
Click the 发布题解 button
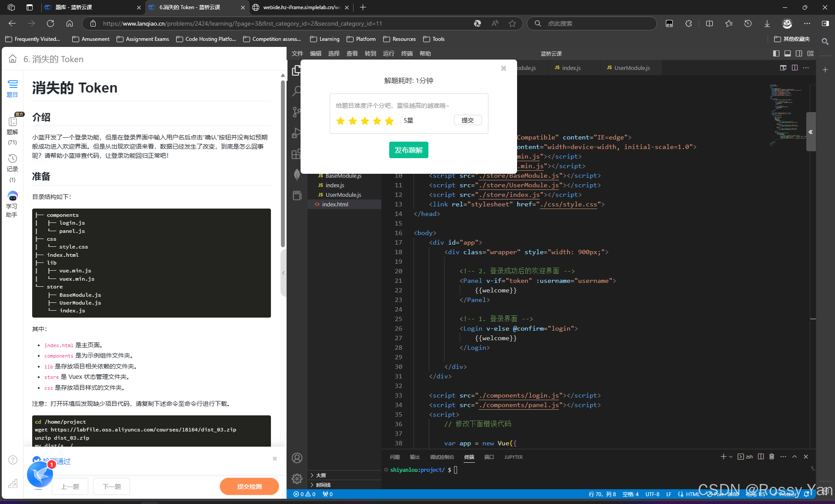coord(408,150)
